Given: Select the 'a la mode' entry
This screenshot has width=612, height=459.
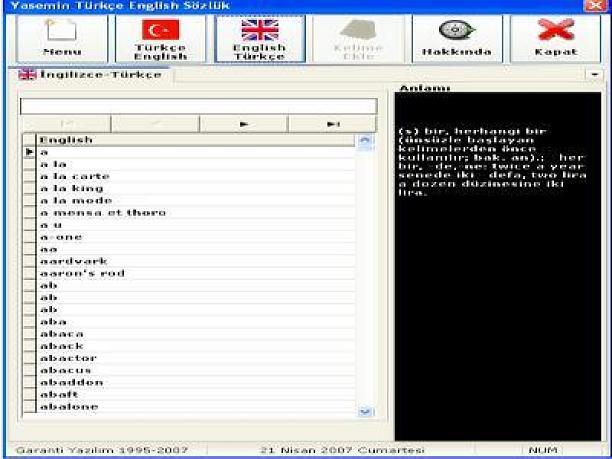Looking at the screenshot, I should pos(195,200).
